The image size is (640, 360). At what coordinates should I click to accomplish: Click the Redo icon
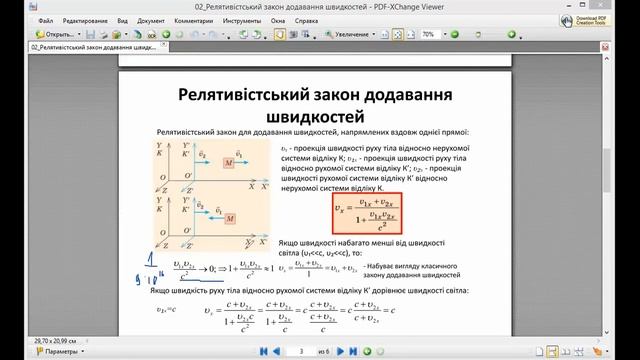click(213, 35)
